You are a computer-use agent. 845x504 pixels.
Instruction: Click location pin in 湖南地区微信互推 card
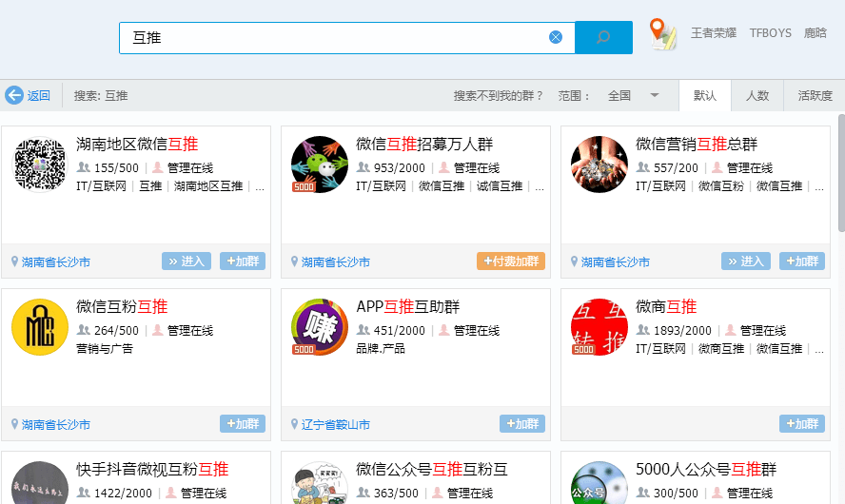(x=14, y=262)
